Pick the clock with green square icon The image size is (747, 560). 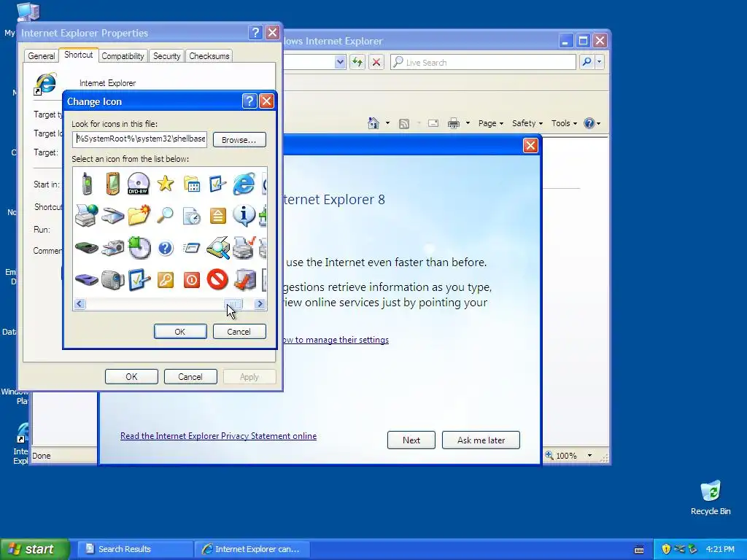click(139, 248)
